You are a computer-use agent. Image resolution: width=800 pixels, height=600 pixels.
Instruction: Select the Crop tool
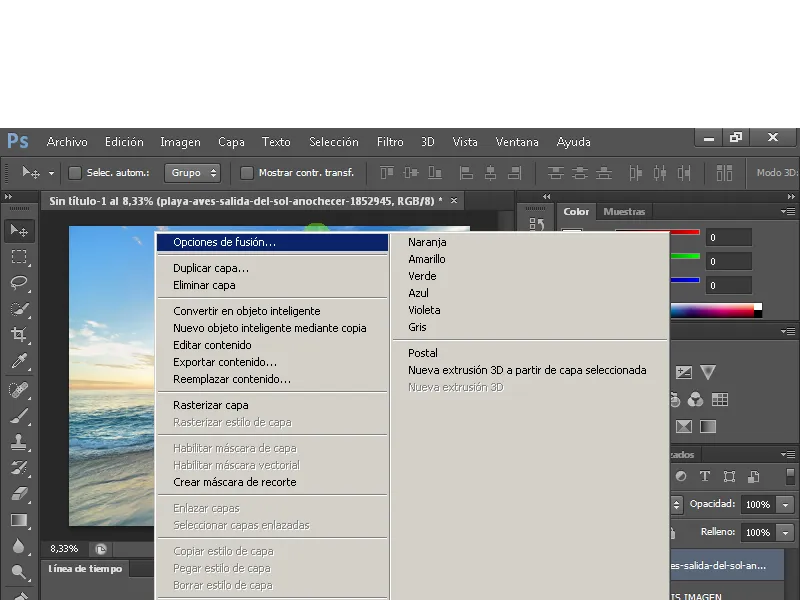[19, 335]
